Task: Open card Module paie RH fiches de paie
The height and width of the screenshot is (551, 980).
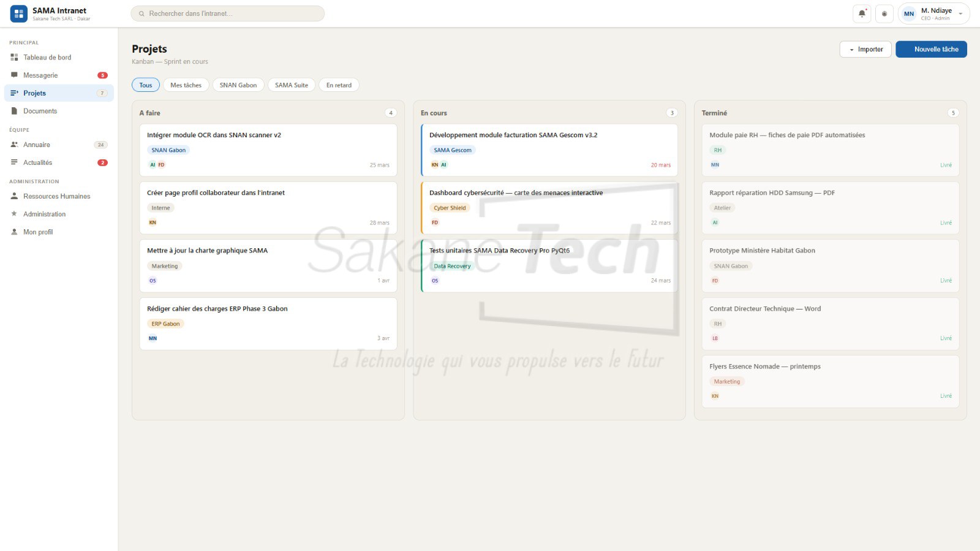Action: click(831, 150)
